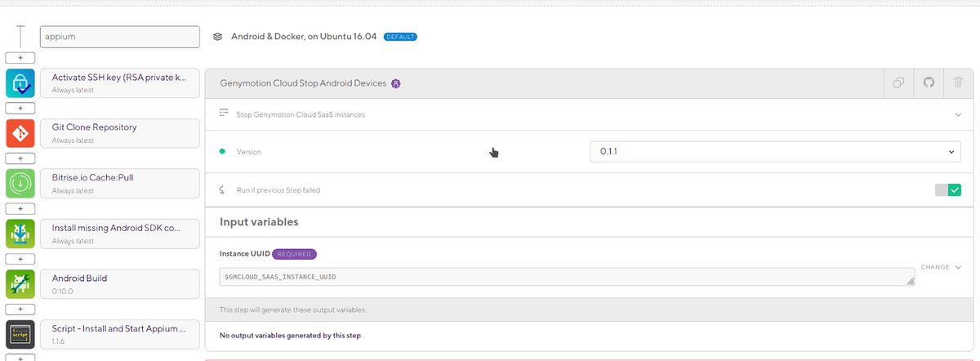Expand the CHANGE option for Instance UUID
This screenshot has height=361, width=980.
tap(941, 267)
